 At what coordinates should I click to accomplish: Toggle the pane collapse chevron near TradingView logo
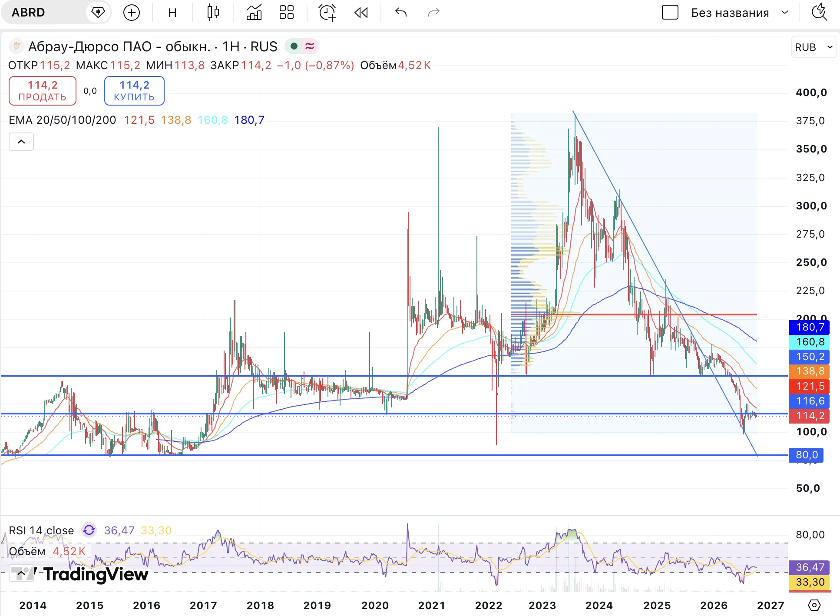[x=21, y=573]
